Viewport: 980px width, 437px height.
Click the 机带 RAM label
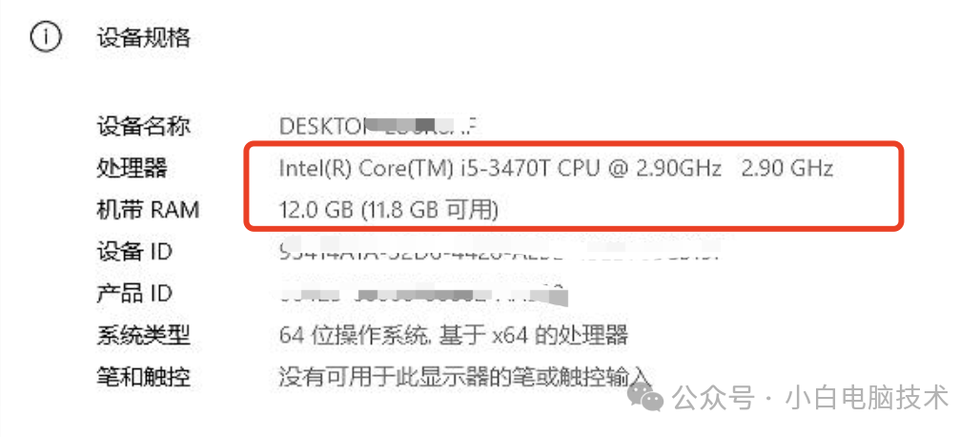[148, 210]
